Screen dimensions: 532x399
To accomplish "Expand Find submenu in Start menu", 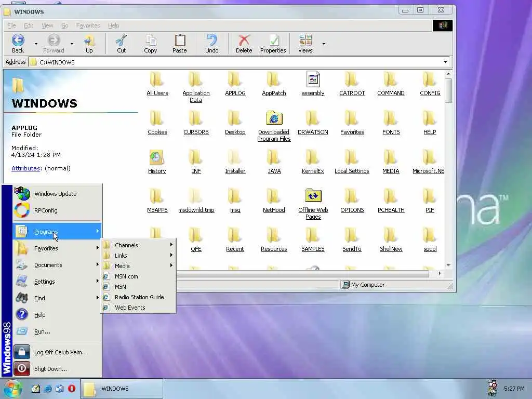I will [57, 298].
